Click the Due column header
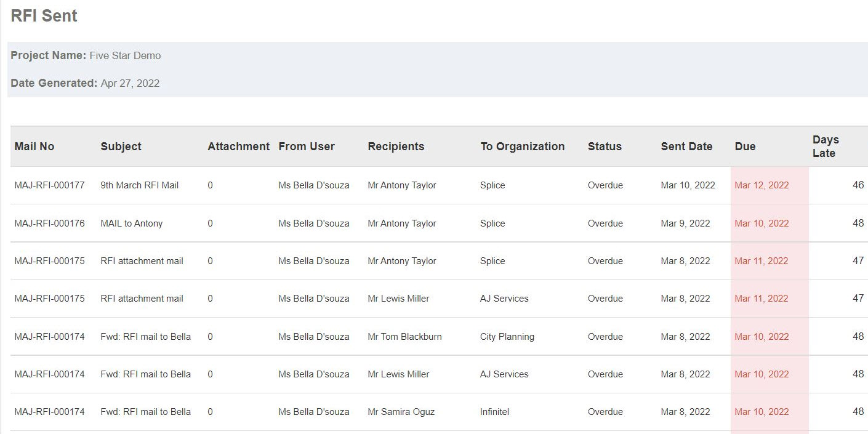 coord(745,147)
